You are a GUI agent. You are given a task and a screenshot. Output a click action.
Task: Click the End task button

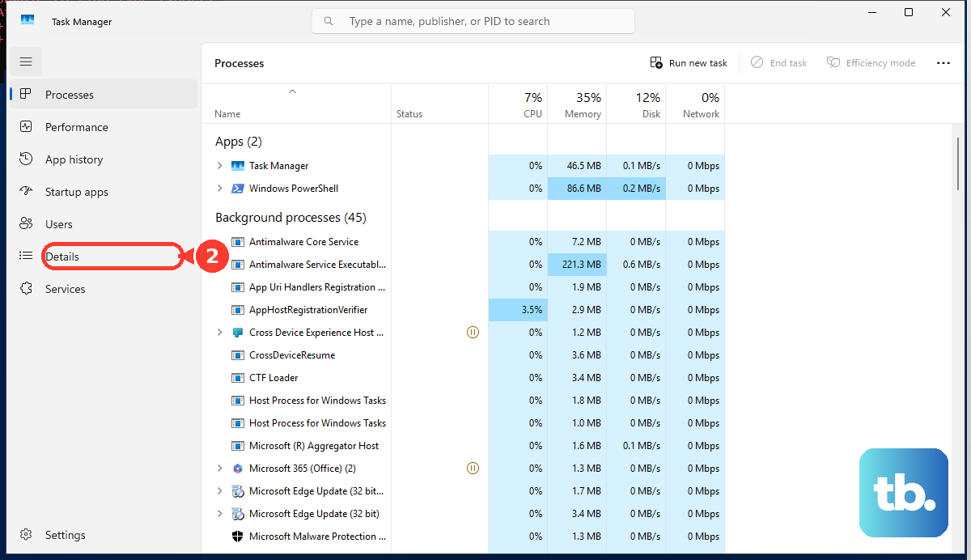[778, 63]
